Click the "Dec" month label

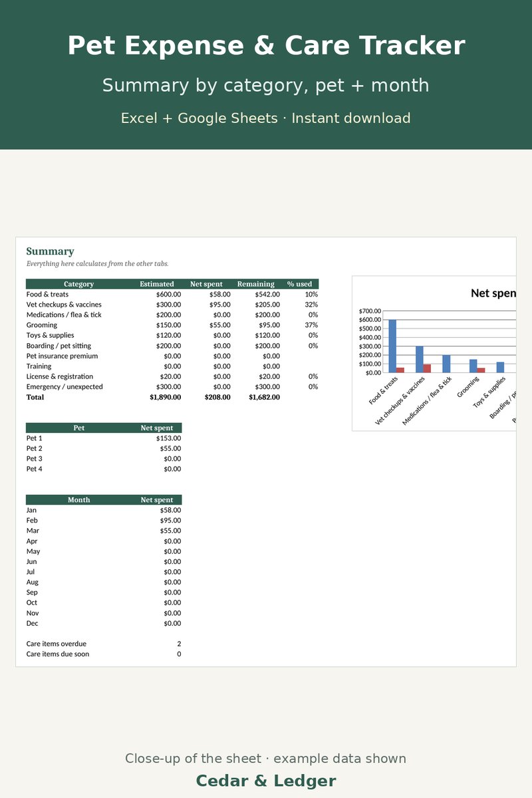point(32,623)
